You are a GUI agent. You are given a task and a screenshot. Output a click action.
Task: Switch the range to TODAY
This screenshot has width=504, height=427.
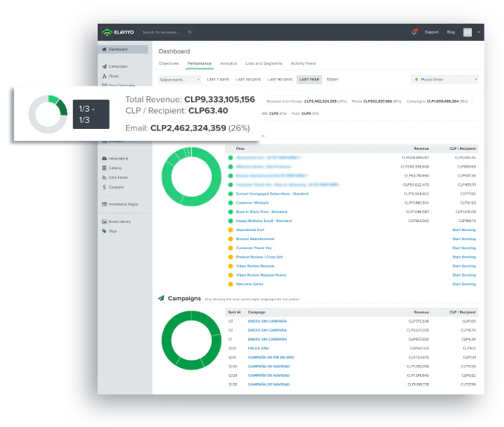[x=332, y=79]
